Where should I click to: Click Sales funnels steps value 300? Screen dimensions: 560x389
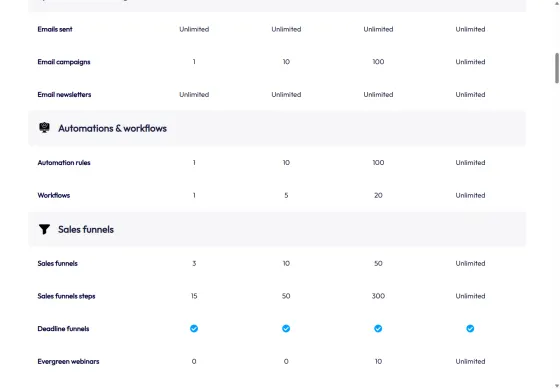click(x=378, y=296)
